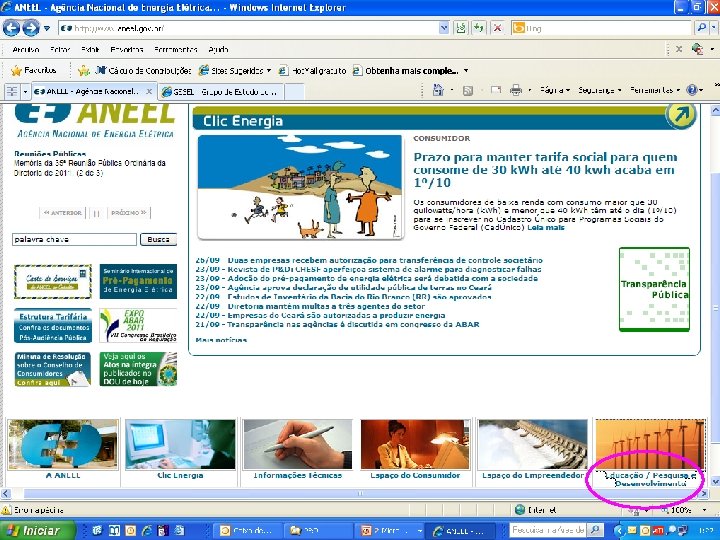Click the palavra chave search field
The height and width of the screenshot is (540, 720).
click(x=74, y=239)
